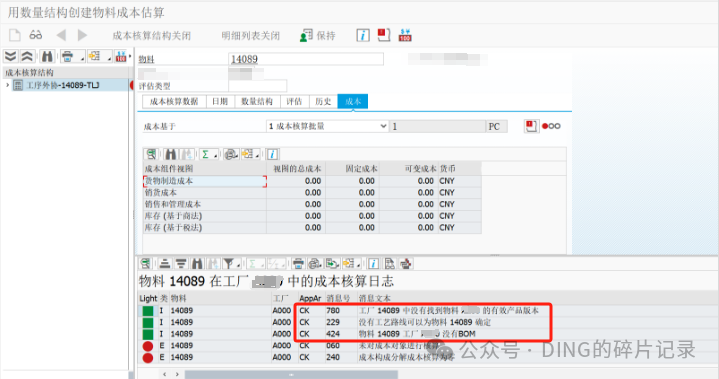Sort descending in the log toolbar

click(181, 264)
